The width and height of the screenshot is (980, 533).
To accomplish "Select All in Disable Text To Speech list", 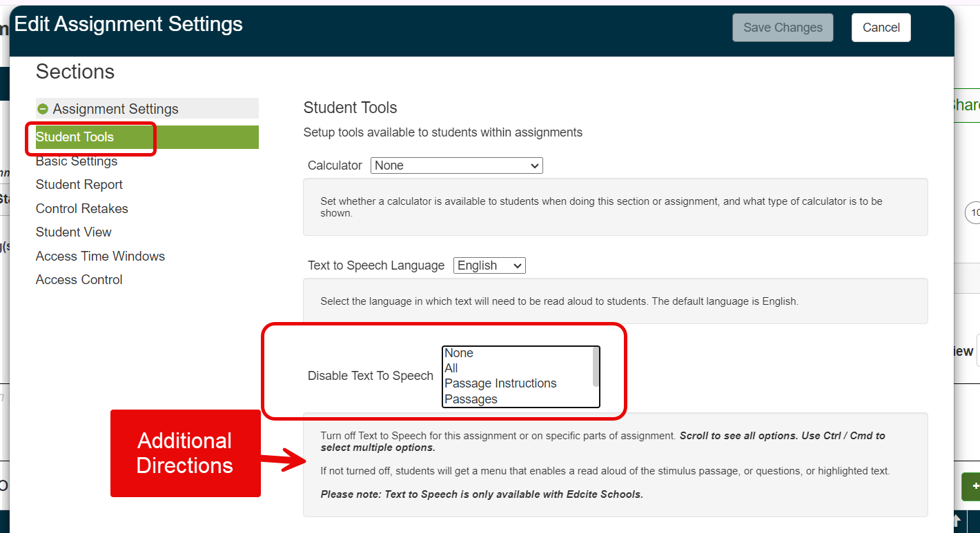I will [518, 368].
